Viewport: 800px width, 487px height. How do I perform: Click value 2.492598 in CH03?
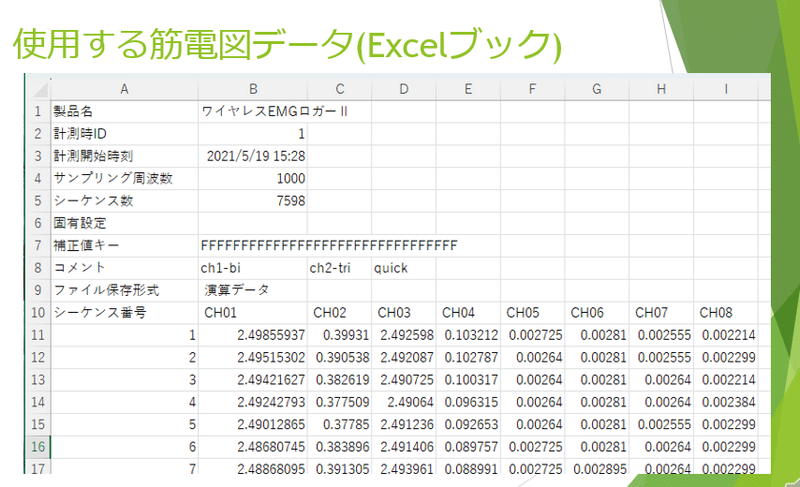(x=404, y=335)
